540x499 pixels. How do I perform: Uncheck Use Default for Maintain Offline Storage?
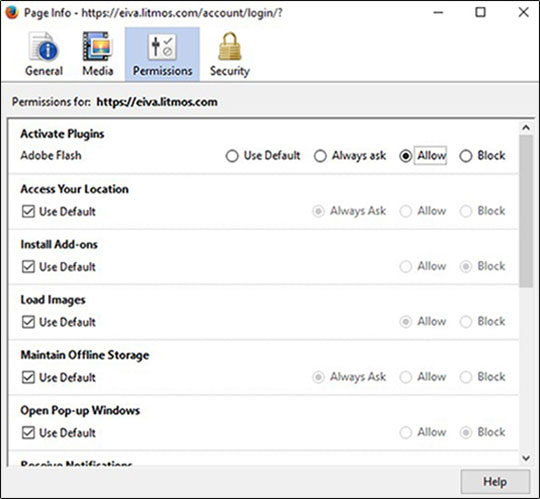[28, 377]
